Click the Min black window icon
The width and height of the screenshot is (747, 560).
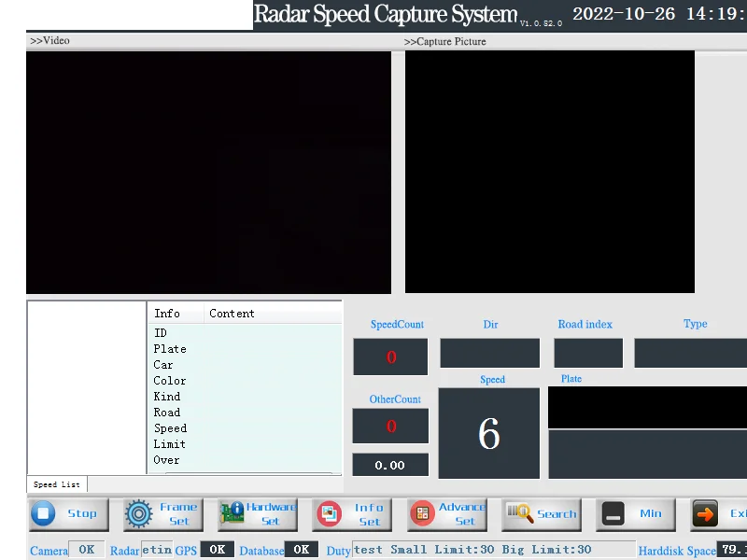coord(613,514)
